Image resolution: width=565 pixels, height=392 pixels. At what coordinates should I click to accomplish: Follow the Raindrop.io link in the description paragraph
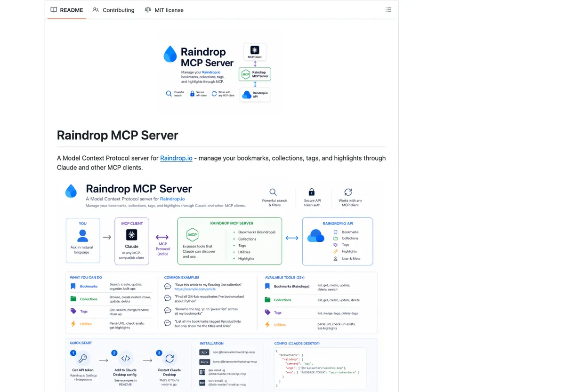[176, 158]
